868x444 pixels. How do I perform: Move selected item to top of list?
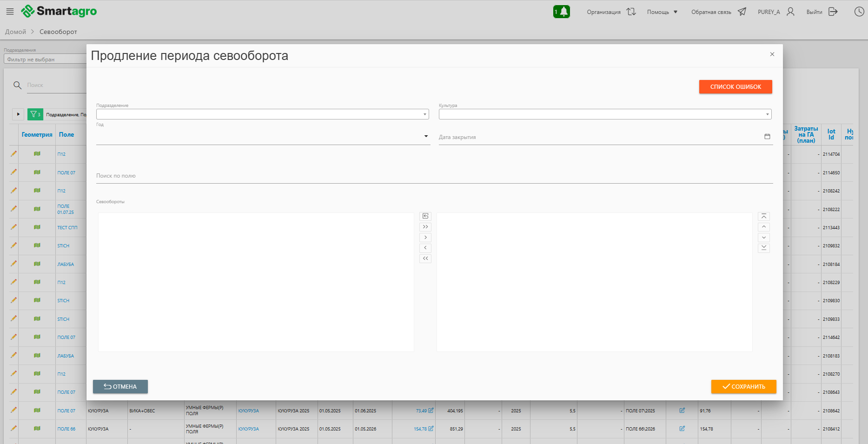[763, 217]
